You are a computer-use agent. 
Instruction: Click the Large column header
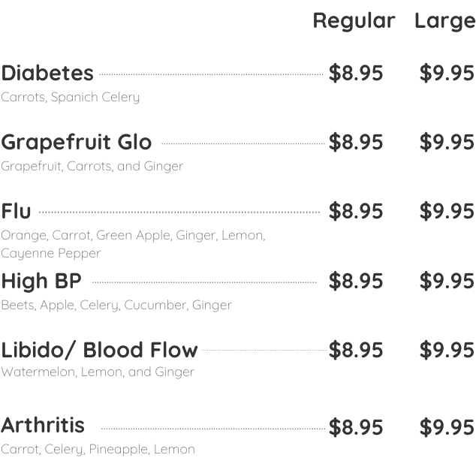pos(444,21)
